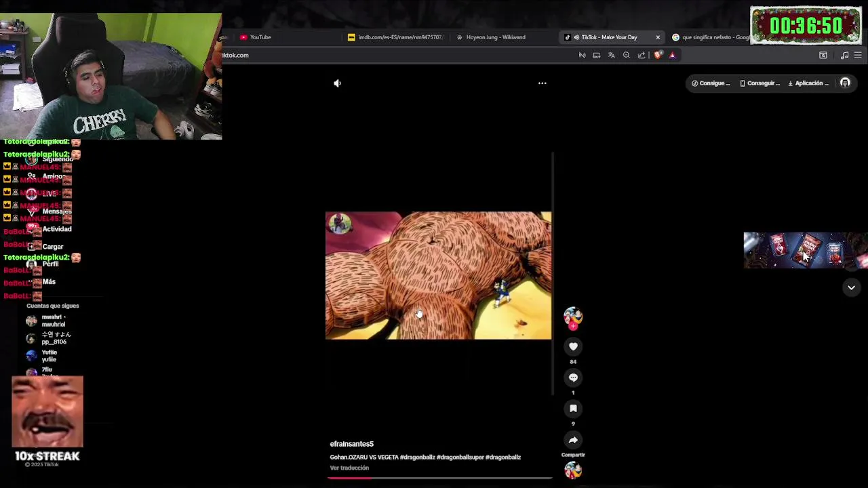This screenshot has width=868, height=488.
Task: Share the video using the Compartir arrow
Action: pos(573,440)
